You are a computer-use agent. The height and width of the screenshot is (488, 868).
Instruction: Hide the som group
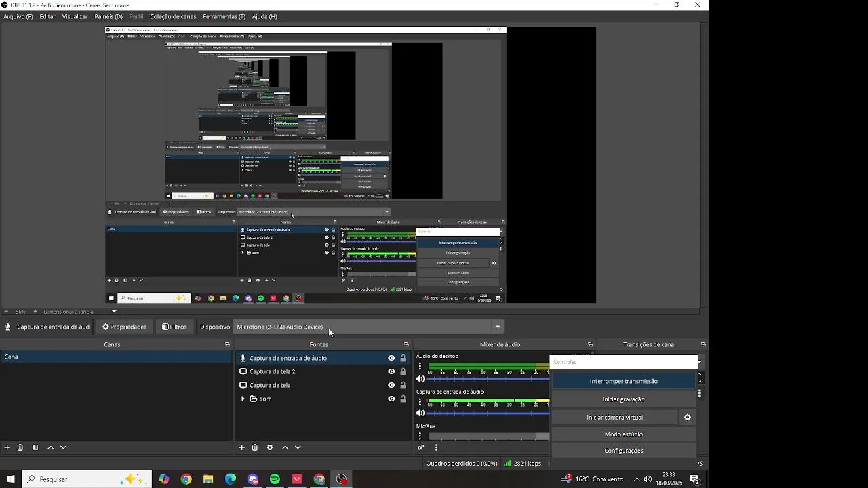(391, 399)
